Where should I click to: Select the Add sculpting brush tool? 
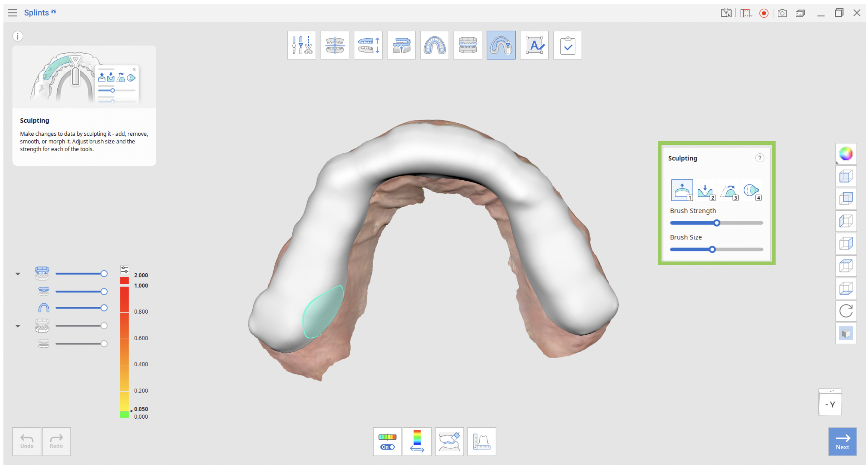tap(681, 190)
